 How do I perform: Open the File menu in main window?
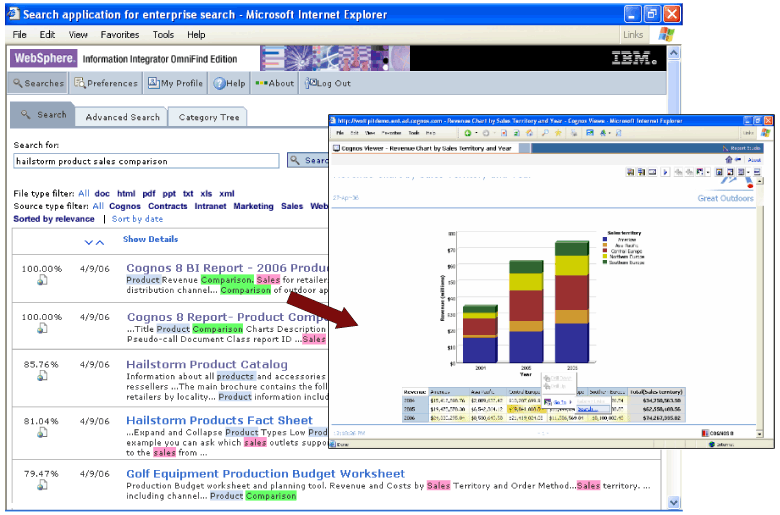click(20, 34)
